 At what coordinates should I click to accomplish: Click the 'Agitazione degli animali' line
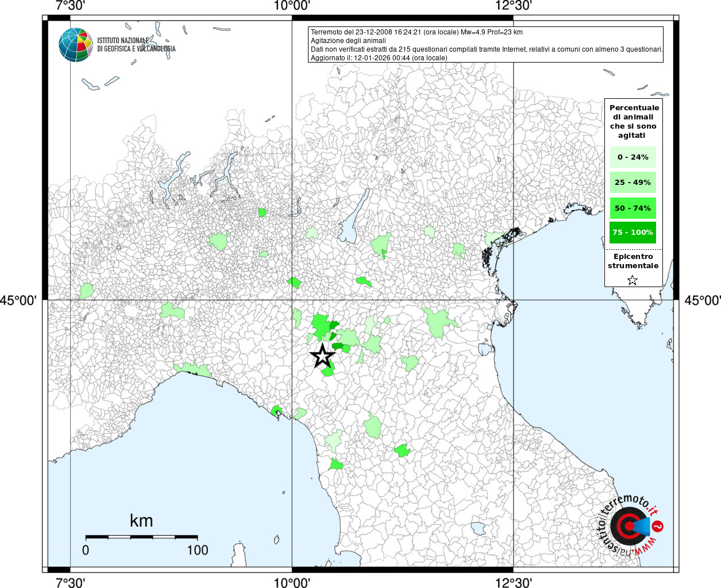click(348, 41)
